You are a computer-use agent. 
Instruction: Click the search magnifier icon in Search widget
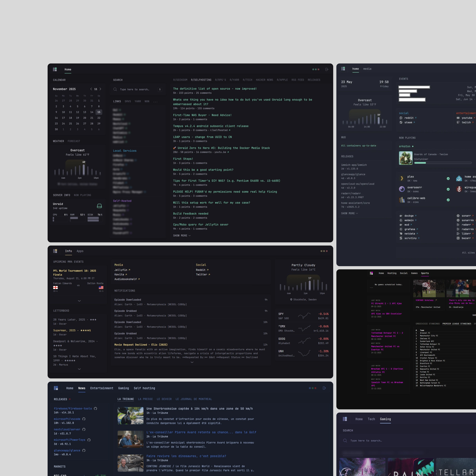(115, 89)
